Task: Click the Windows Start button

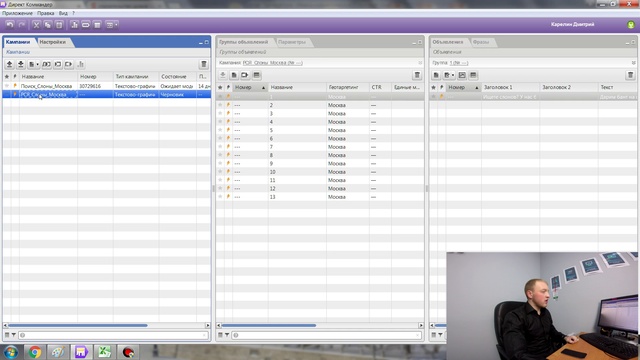Action: pos(11,352)
